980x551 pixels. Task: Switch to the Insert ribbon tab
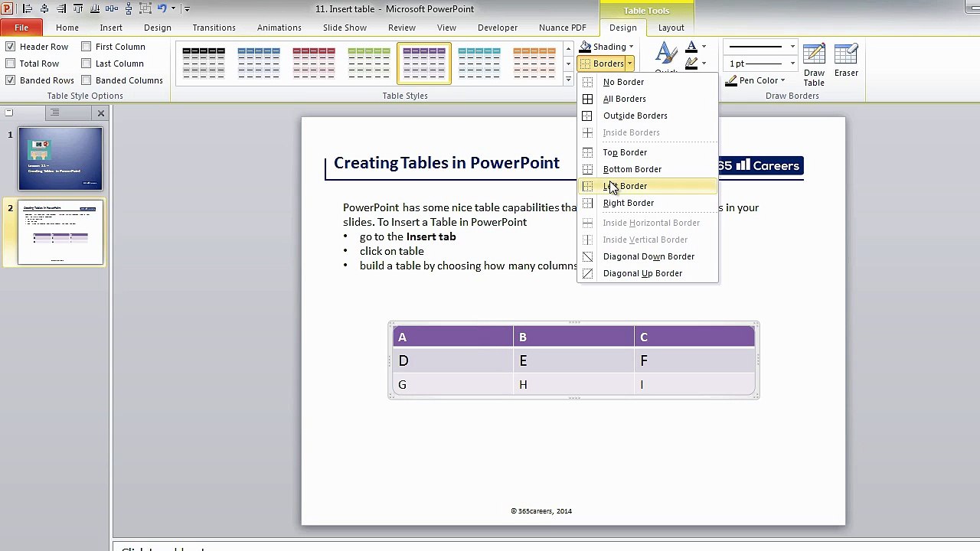pos(111,28)
